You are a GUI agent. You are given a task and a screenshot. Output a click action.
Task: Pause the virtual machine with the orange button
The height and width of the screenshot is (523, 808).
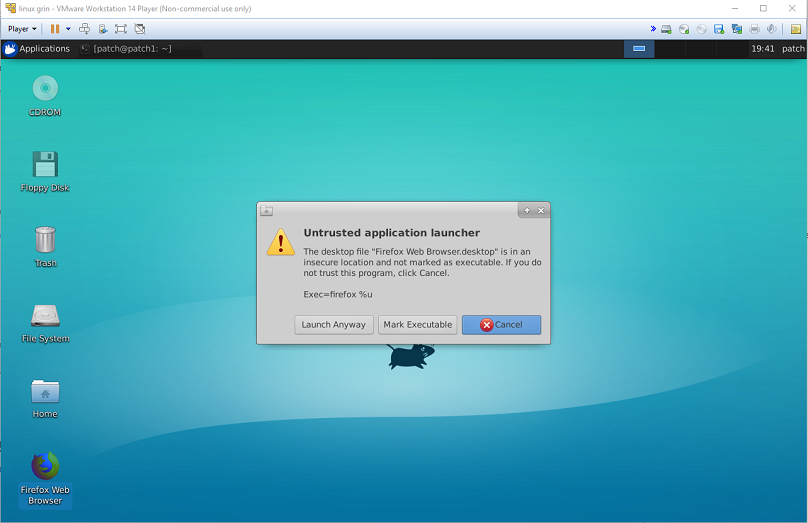(x=55, y=29)
